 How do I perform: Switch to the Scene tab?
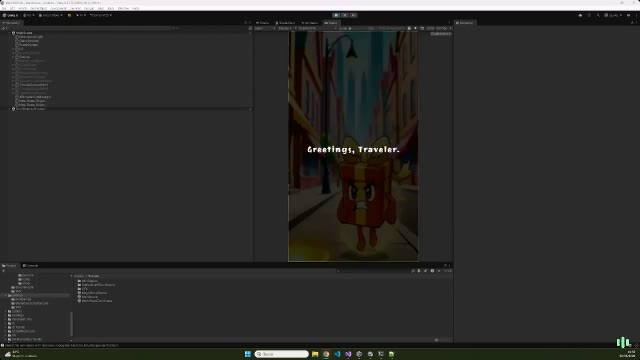pos(263,23)
